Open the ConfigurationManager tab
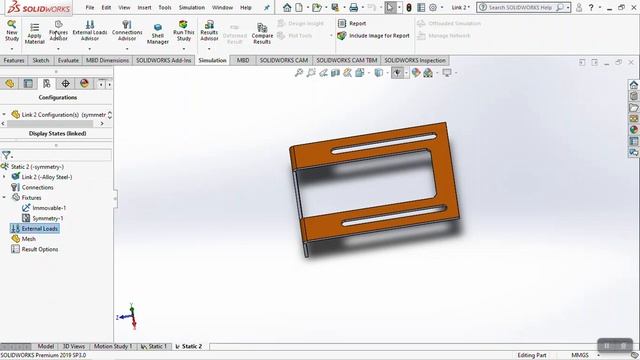640x360 pixels. tap(47, 84)
